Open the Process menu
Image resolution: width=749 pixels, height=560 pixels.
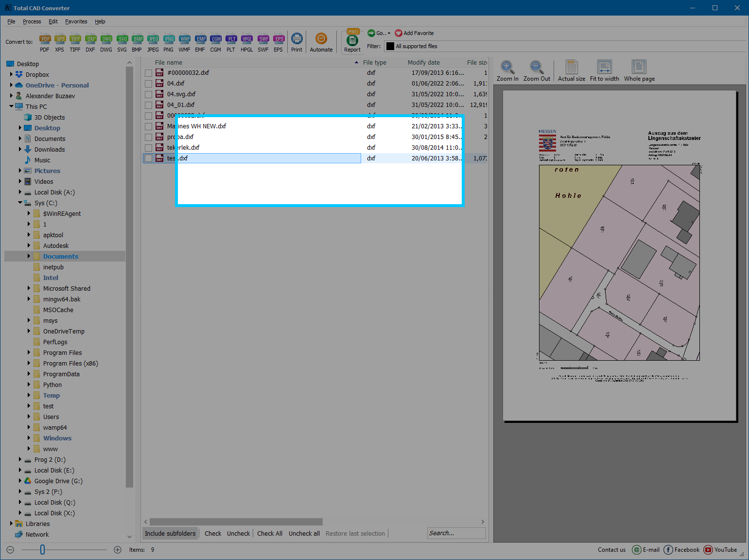pos(32,21)
